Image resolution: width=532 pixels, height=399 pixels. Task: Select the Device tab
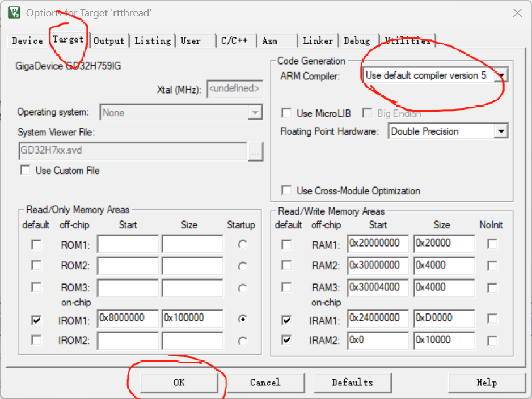tap(26, 40)
